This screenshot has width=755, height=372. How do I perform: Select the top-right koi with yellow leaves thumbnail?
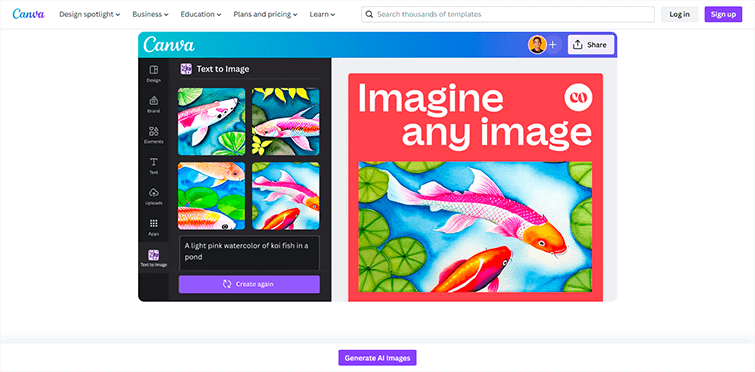(286, 121)
